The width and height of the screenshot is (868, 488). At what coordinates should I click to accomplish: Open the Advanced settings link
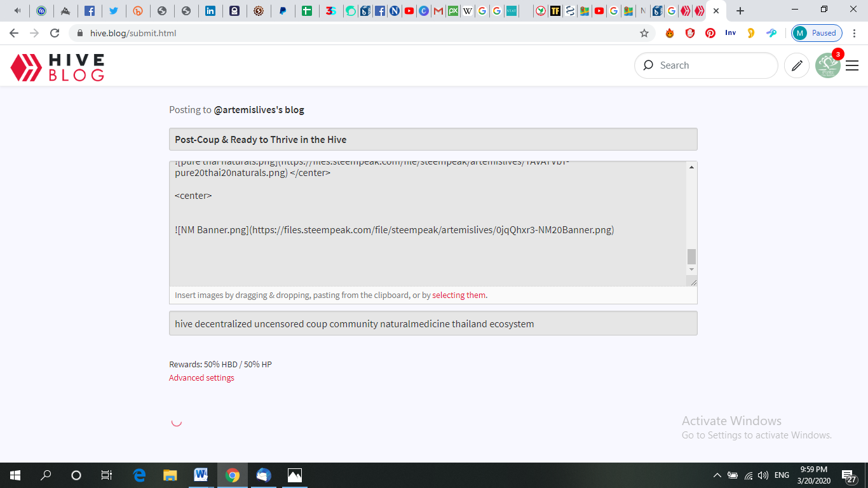tap(201, 378)
